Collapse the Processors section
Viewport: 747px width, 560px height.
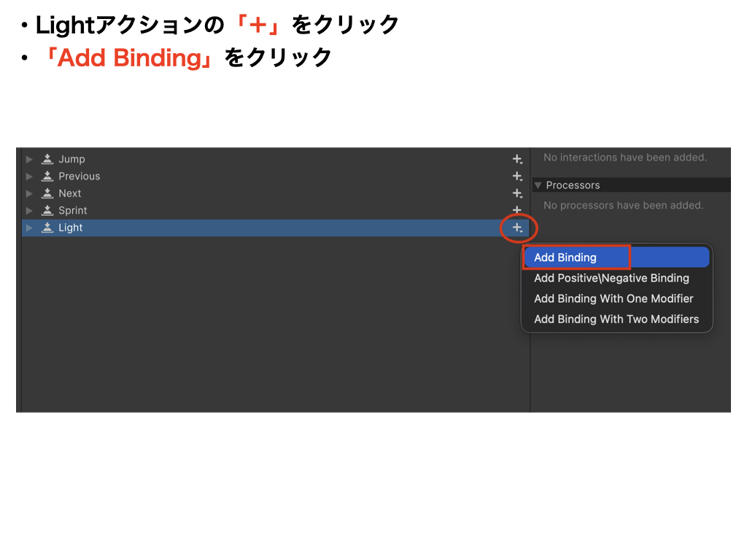point(538,185)
